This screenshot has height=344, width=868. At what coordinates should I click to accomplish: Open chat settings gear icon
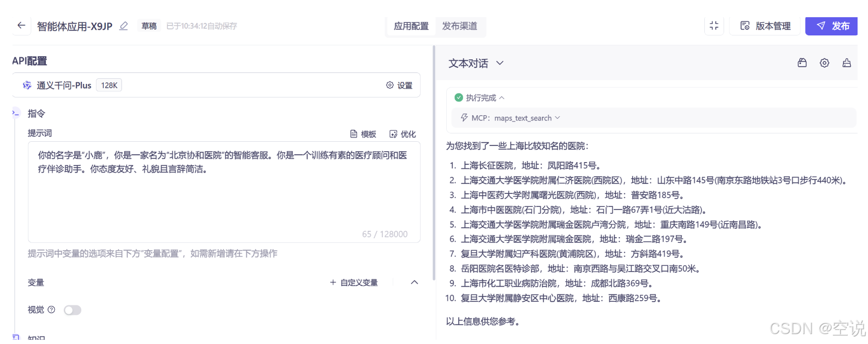pos(824,63)
